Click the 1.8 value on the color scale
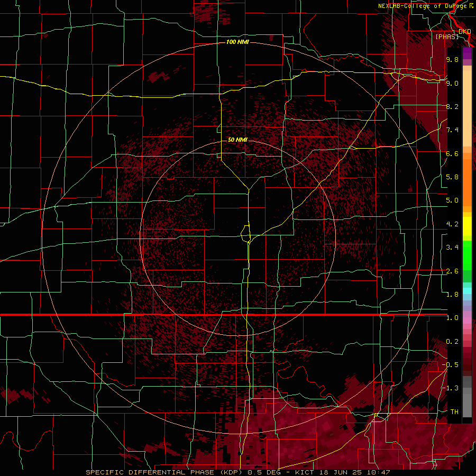 pos(452,295)
